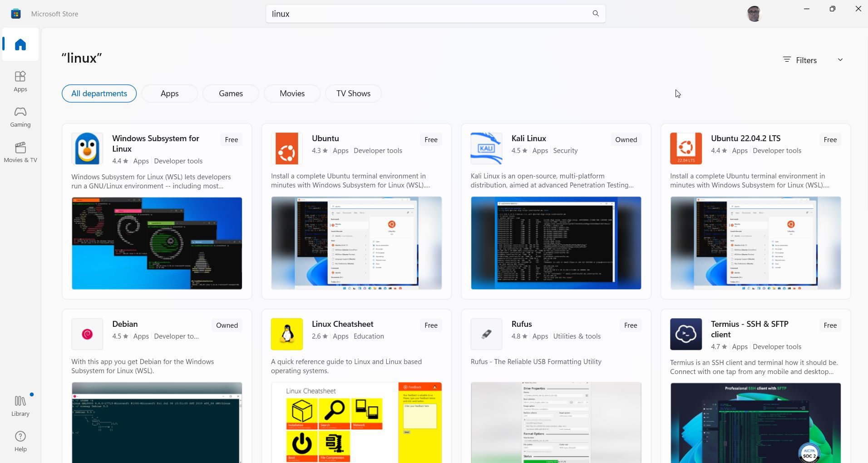Open Windows Subsystem for Linux screenshot thumbnail
Viewport: 868px width, 463px height.
click(157, 243)
